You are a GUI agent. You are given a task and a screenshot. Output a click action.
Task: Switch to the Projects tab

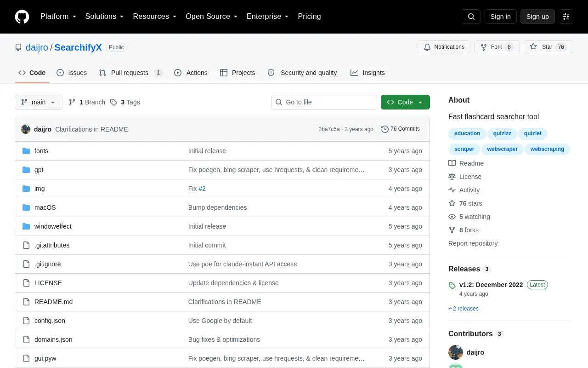[237, 73]
